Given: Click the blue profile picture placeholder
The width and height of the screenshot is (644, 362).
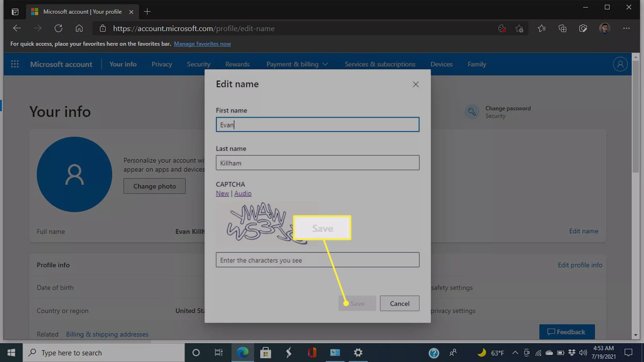Looking at the screenshot, I should click(74, 174).
